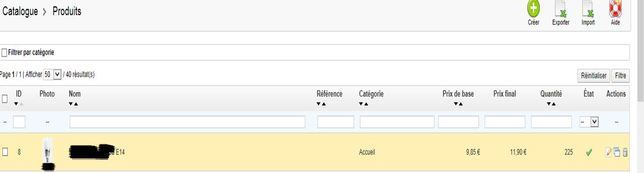Viewport: 644px width, 173px height.
Task: Click the green Créer plus icon
Action: (x=533, y=8)
